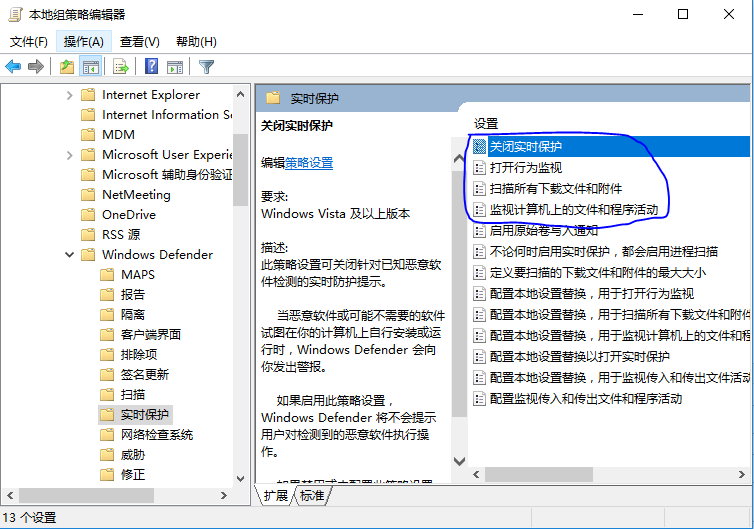Select 配置本地设置替换，用于打开行为监视 row
754x529 pixels.
pyautogui.click(x=591, y=294)
